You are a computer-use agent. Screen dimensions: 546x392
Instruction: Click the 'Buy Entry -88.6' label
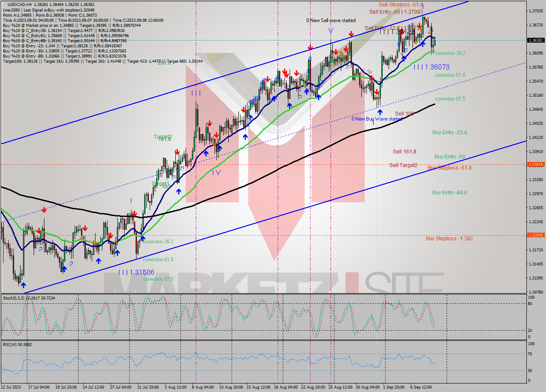coord(450,193)
